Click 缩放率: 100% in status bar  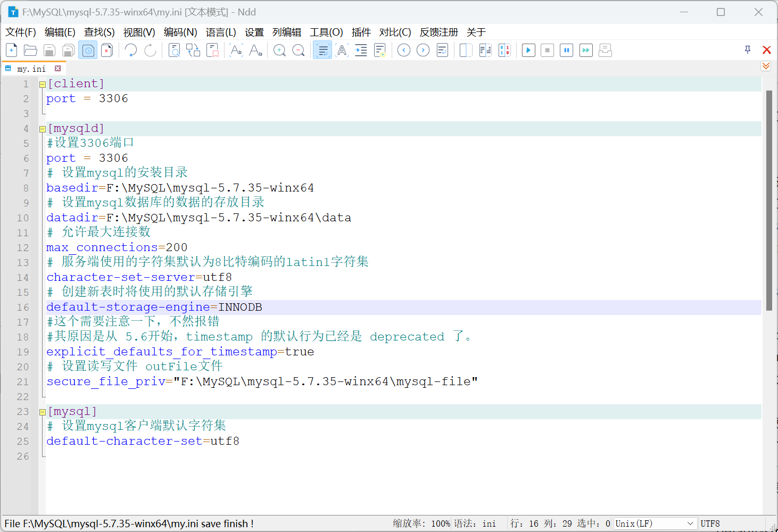[x=421, y=523]
